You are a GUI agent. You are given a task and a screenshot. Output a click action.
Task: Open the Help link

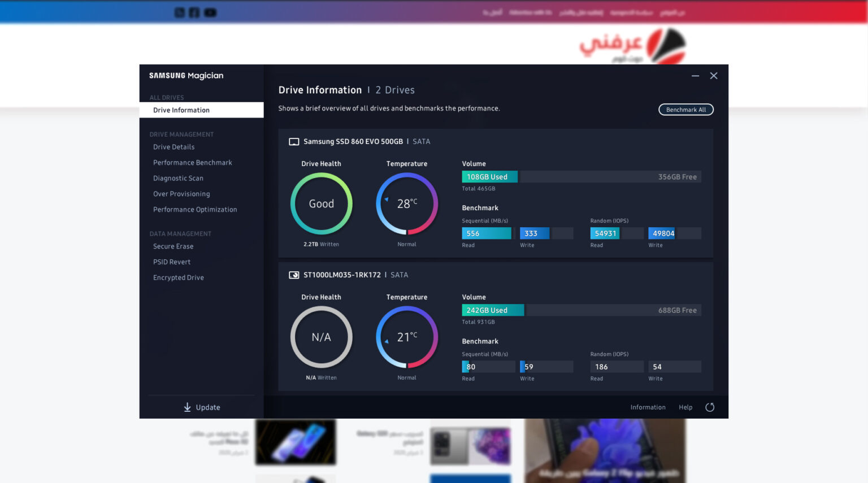(685, 407)
